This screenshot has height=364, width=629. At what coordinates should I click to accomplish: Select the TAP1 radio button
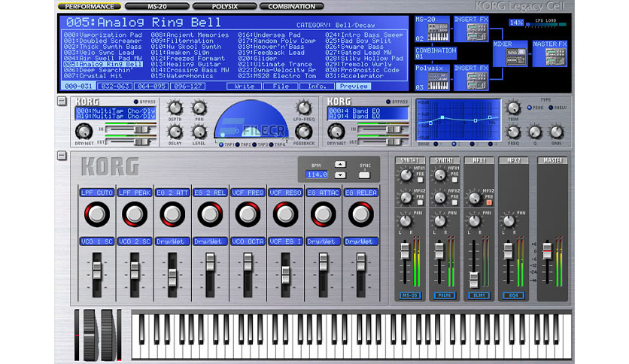tap(221, 144)
